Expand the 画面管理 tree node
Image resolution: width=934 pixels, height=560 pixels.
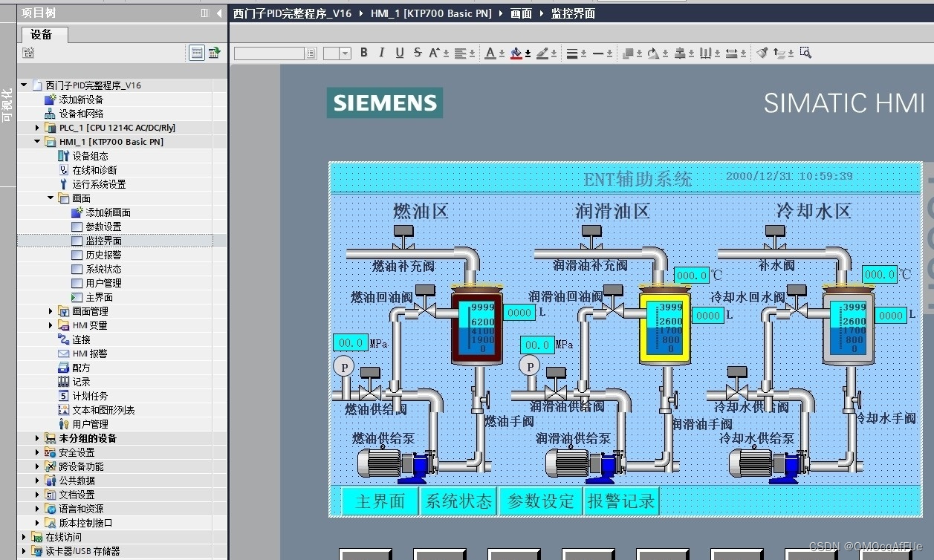pos(51,311)
